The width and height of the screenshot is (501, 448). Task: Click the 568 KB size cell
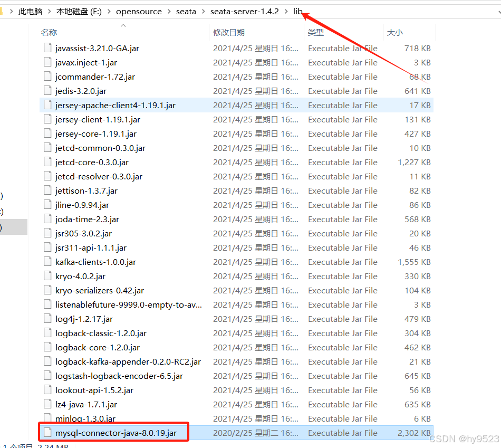(418, 220)
